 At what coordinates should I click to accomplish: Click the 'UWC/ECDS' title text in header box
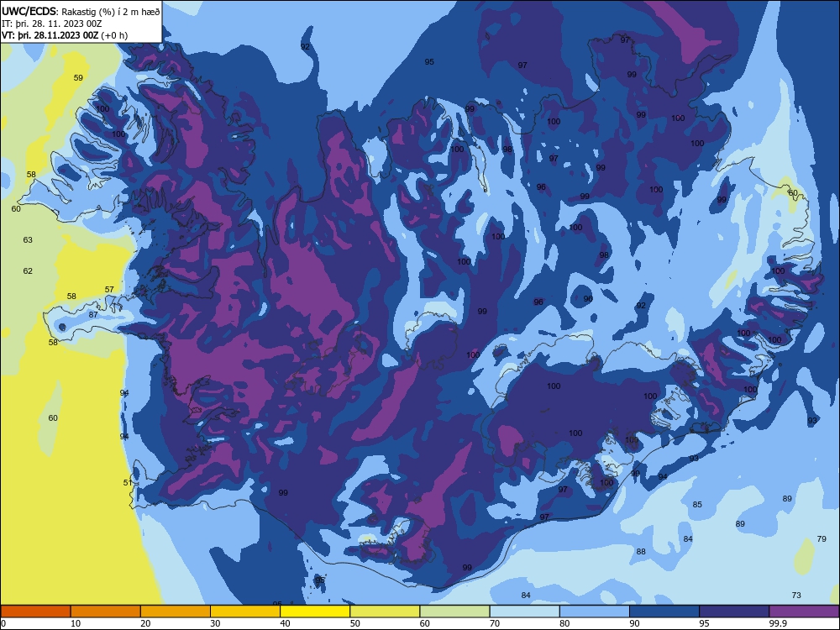(x=29, y=12)
